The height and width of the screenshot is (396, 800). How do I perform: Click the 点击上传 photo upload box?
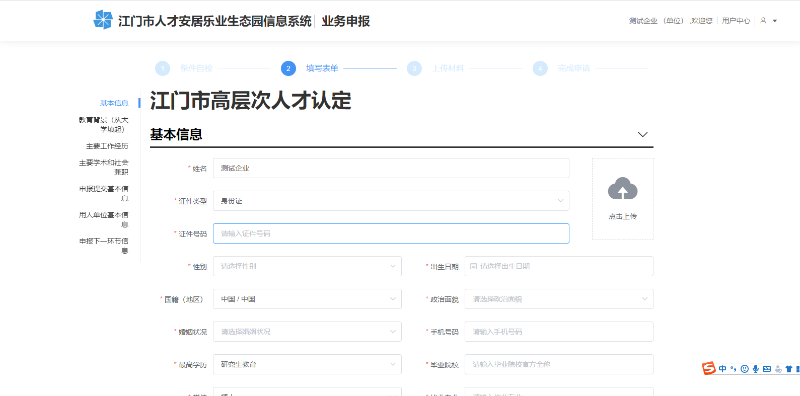(622, 199)
